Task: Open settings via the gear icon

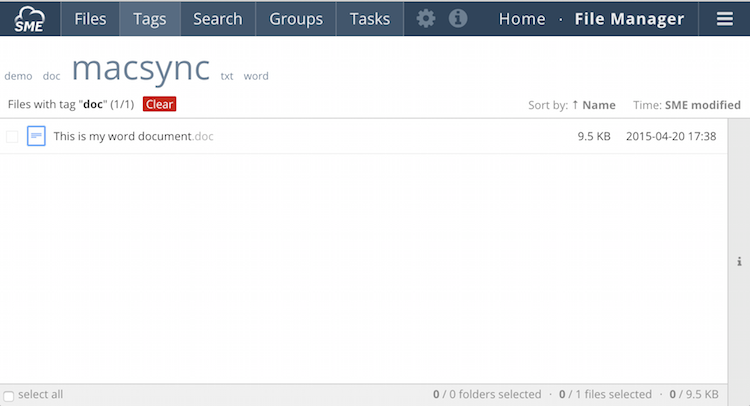Action: click(x=426, y=19)
